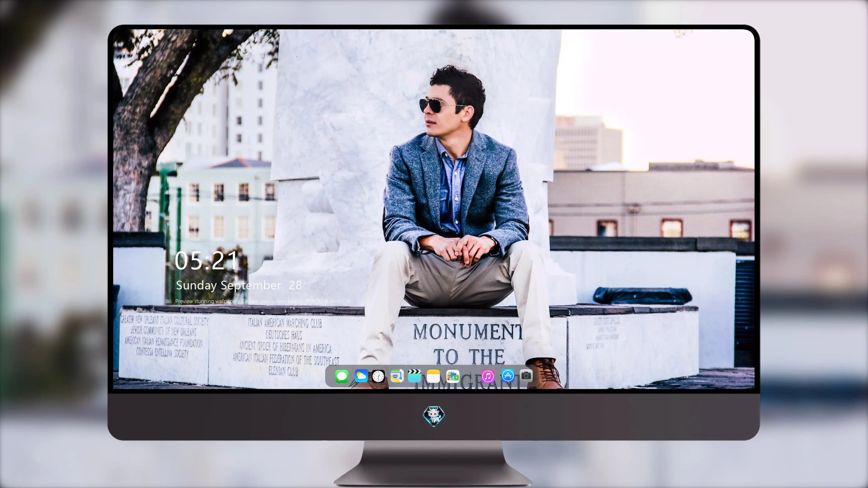
Task: Open the Clock app in the dock
Action: (x=378, y=376)
